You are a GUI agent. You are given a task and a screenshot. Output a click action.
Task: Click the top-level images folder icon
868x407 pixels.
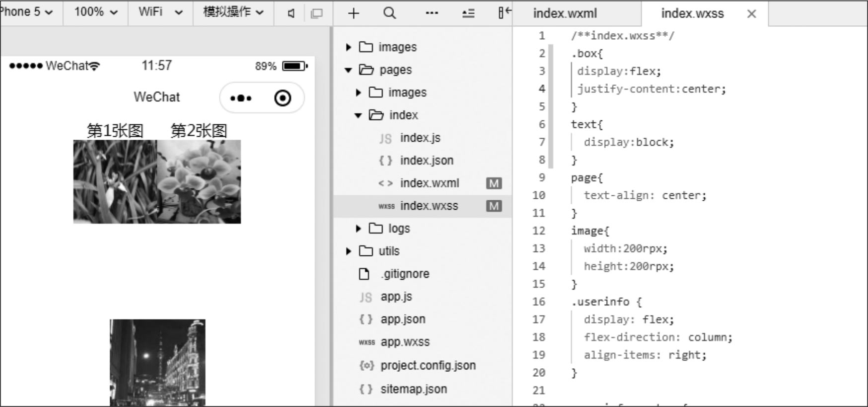click(x=366, y=47)
